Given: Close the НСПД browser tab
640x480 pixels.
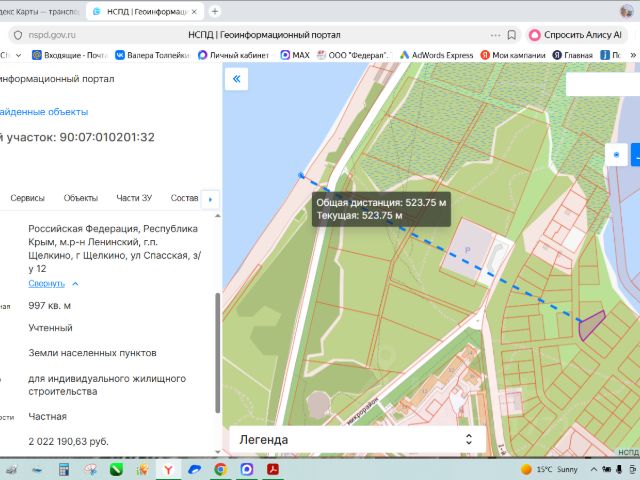Looking at the screenshot, I should click(194, 12).
